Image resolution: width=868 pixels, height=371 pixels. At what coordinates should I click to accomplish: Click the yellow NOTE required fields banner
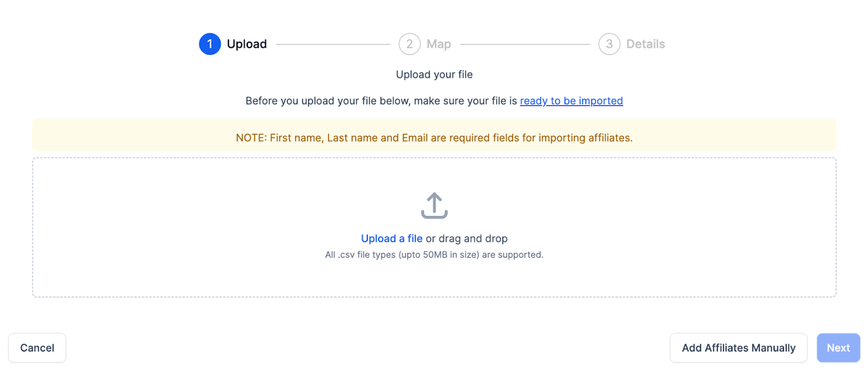click(434, 138)
